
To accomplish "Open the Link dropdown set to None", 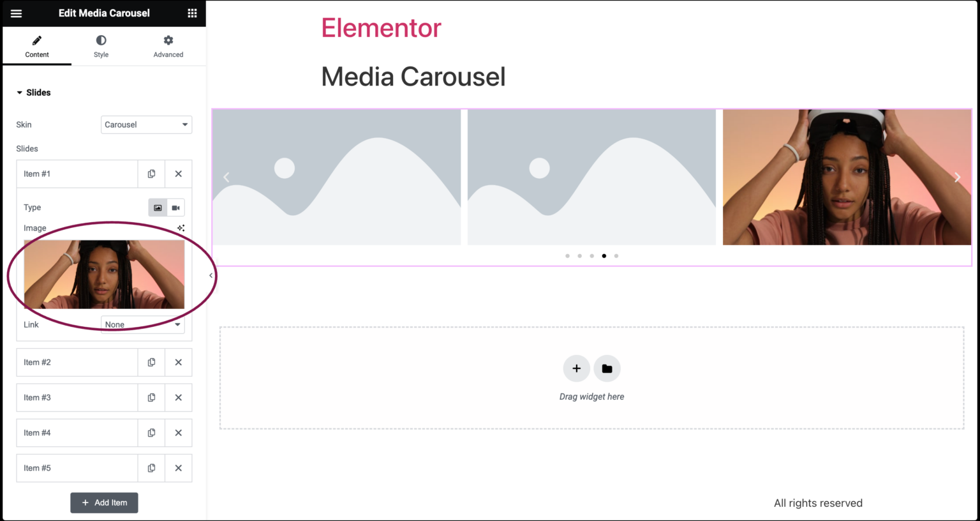I will click(x=142, y=324).
